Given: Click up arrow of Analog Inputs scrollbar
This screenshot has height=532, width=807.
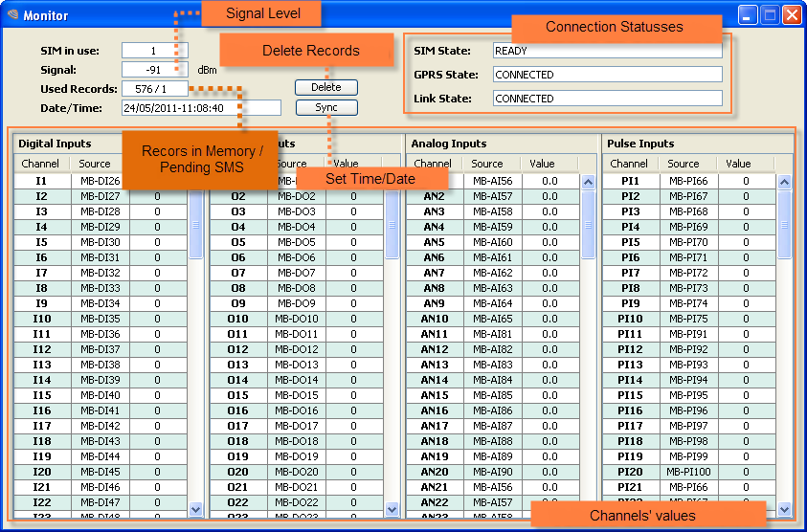Looking at the screenshot, I should coord(588,182).
